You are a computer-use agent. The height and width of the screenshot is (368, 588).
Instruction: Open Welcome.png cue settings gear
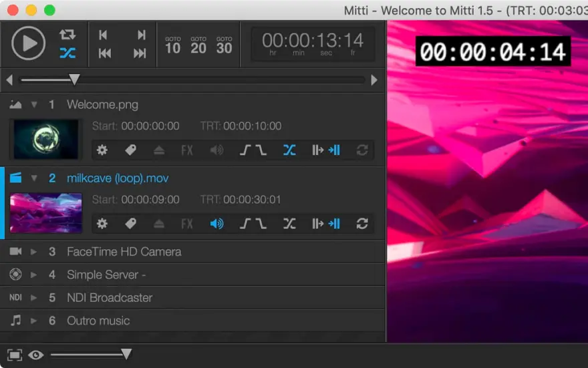tap(102, 150)
